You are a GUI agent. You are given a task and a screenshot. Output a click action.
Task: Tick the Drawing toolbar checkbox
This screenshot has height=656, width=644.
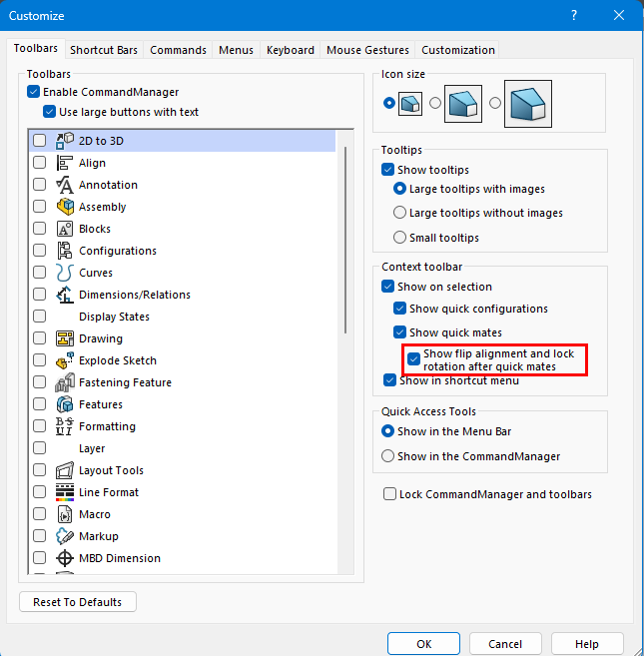pos(40,338)
